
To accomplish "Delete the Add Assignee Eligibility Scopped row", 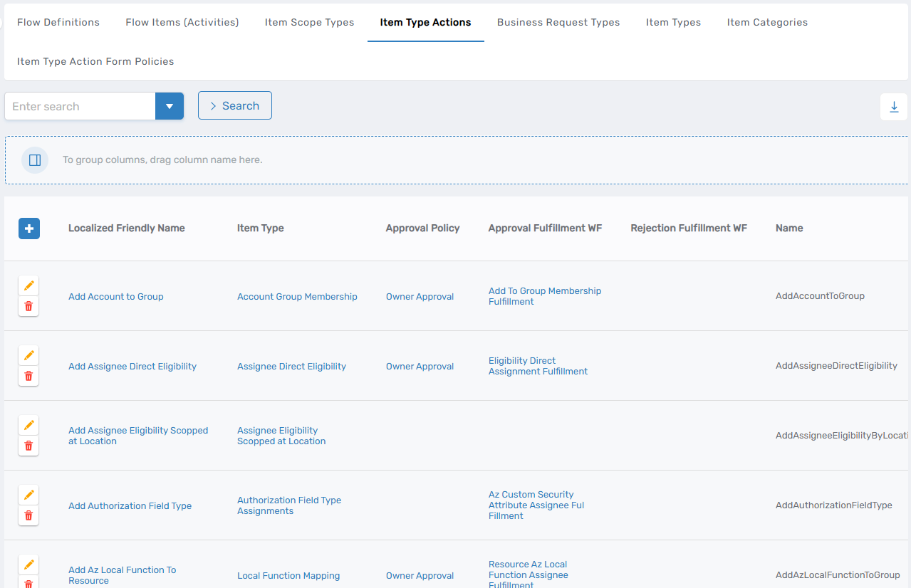I will 28,446.
